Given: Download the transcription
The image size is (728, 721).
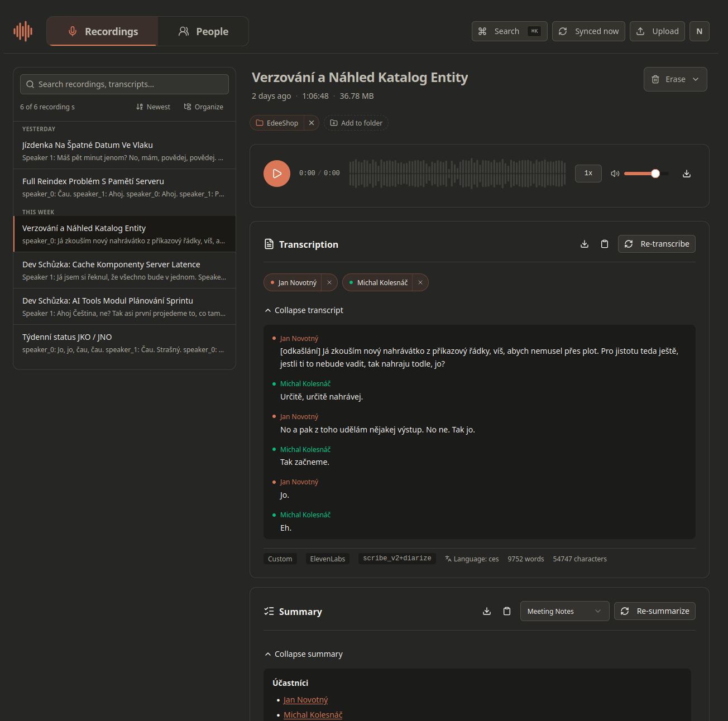Looking at the screenshot, I should click(x=585, y=244).
